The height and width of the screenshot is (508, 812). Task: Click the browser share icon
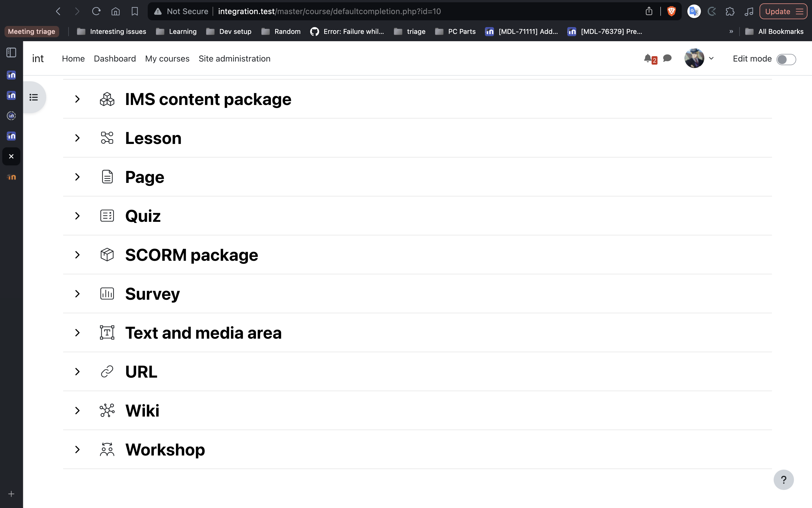tap(649, 11)
